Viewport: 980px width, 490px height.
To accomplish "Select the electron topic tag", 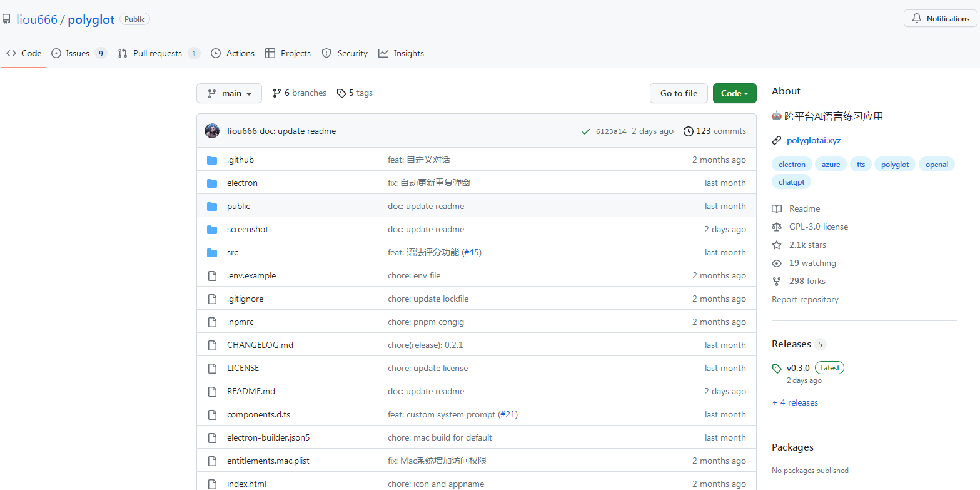I will [792, 165].
